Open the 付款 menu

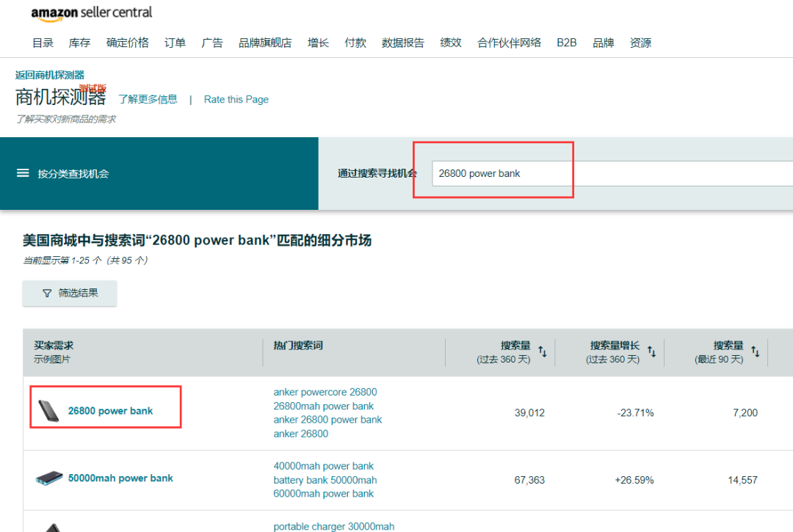355,43
